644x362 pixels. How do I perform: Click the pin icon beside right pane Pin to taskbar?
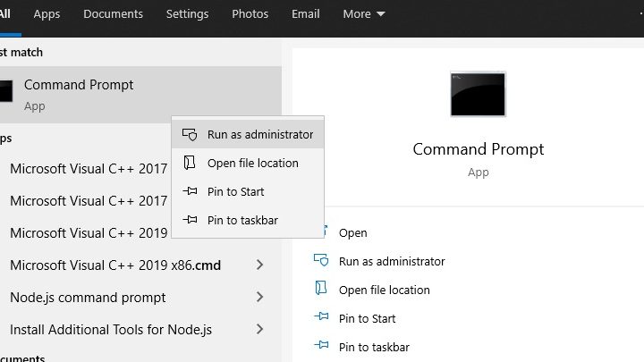click(321, 345)
